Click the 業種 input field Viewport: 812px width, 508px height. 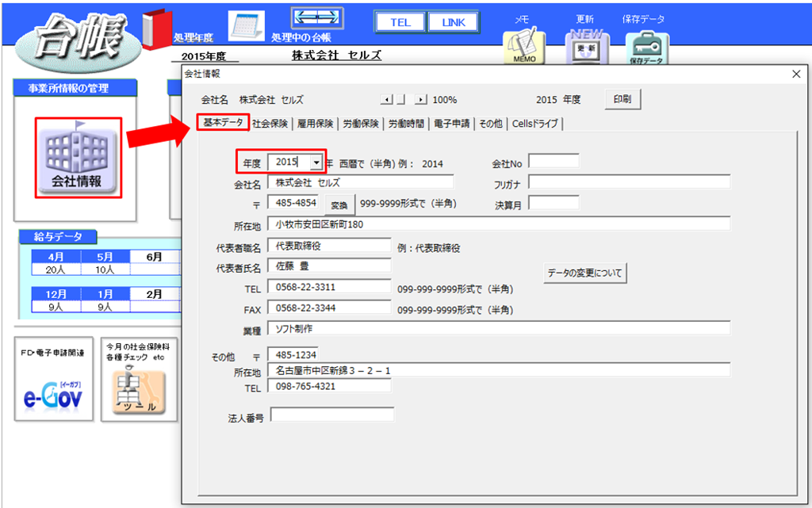pyautogui.click(x=499, y=328)
